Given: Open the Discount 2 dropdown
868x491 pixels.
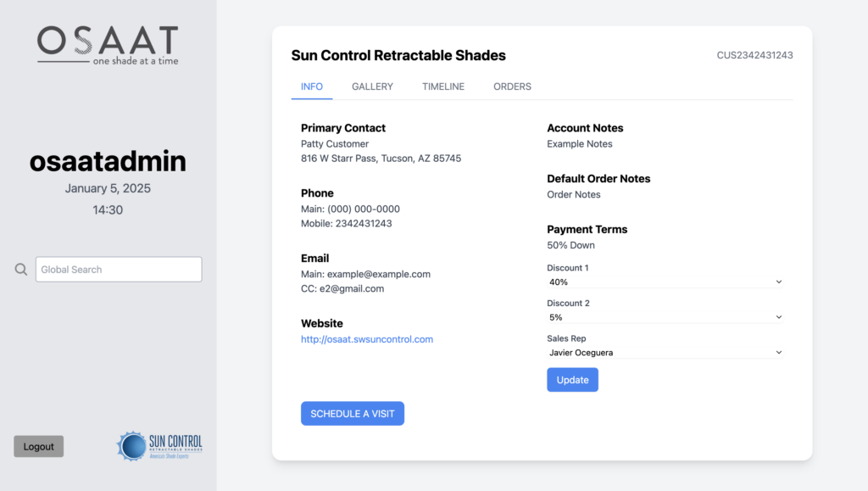Looking at the screenshot, I should pos(665,317).
